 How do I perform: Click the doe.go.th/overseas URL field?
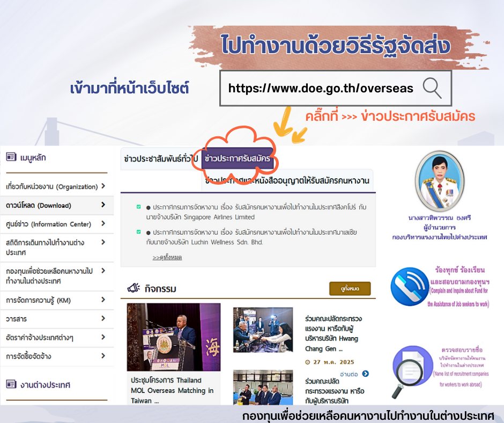pos(321,88)
